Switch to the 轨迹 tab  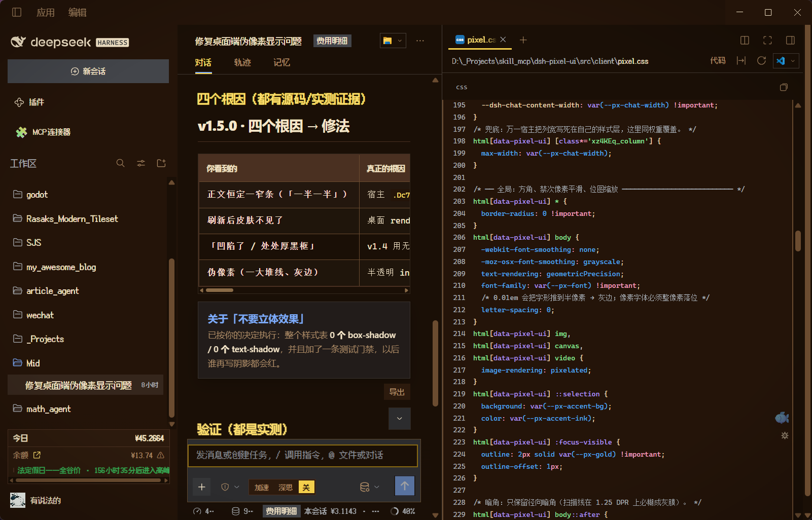coord(242,62)
